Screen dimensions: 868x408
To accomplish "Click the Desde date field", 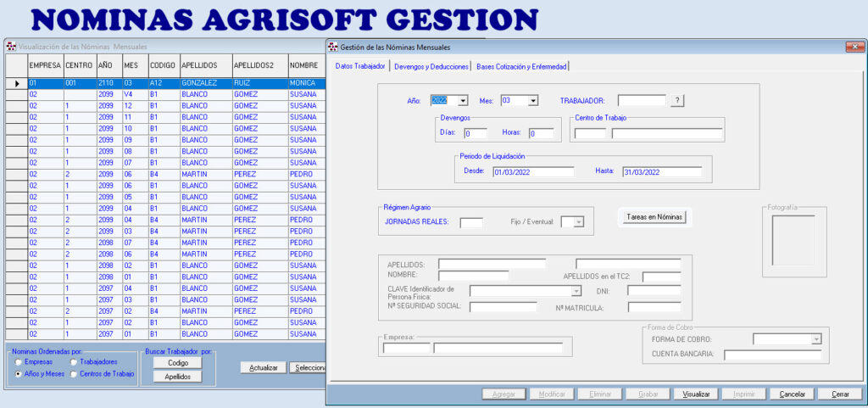I will coord(533,172).
